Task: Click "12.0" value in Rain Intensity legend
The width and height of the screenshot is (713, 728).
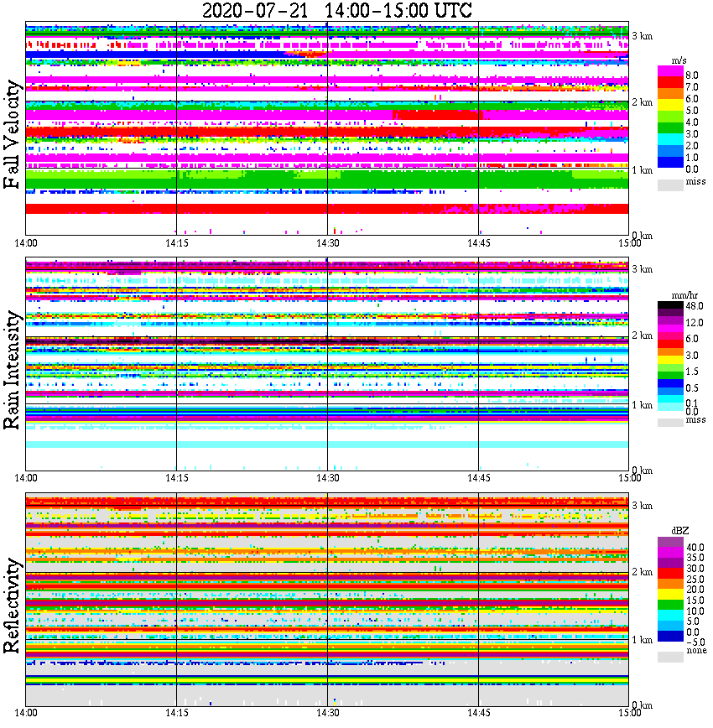Action: coord(695,322)
